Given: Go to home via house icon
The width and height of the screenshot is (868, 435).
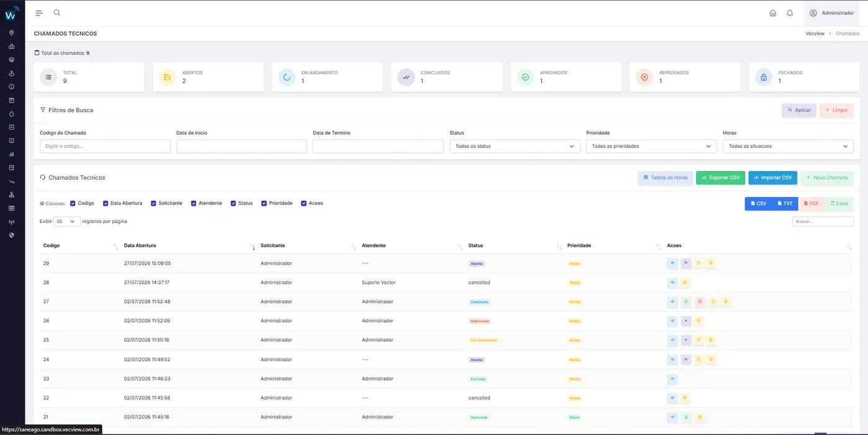Looking at the screenshot, I should pos(773,13).
